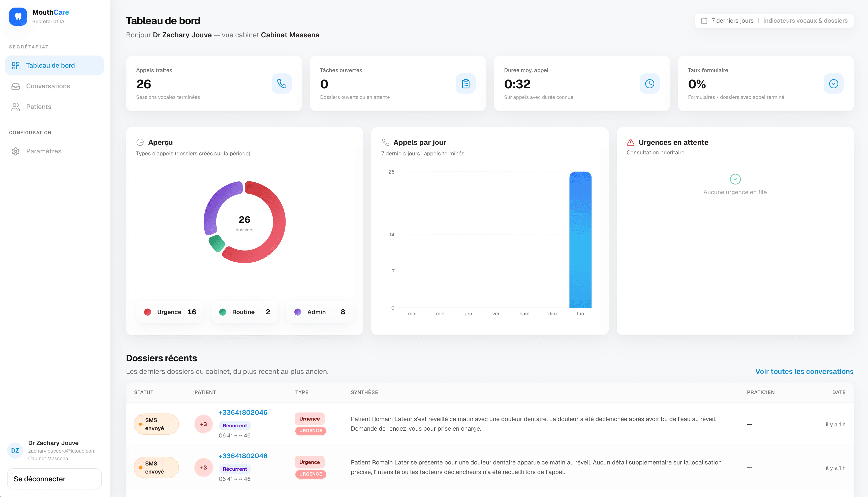The height and width of the screenshot is (497, 868).
Task: Click the Patients people icon
Action: click(x=16, y=107)
